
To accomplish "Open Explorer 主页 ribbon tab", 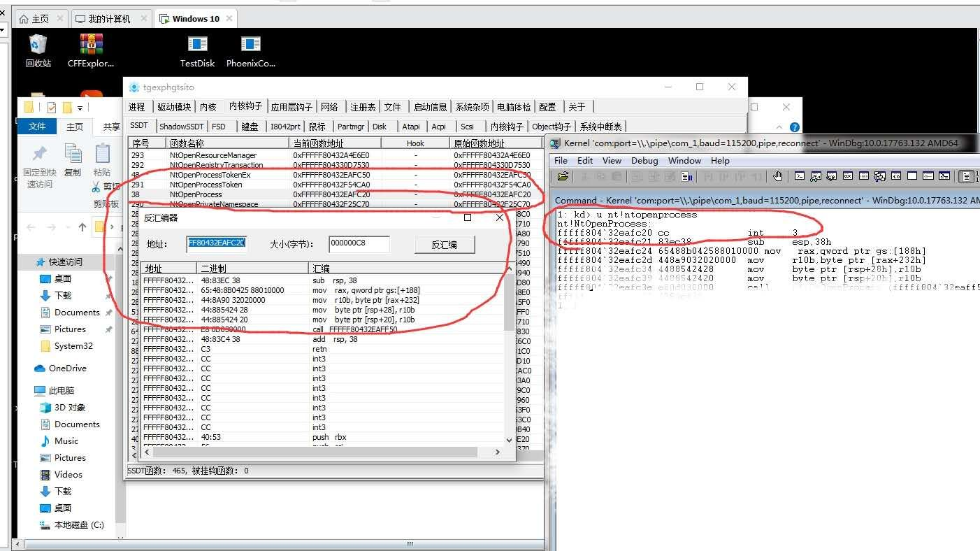I will (75, 127).
